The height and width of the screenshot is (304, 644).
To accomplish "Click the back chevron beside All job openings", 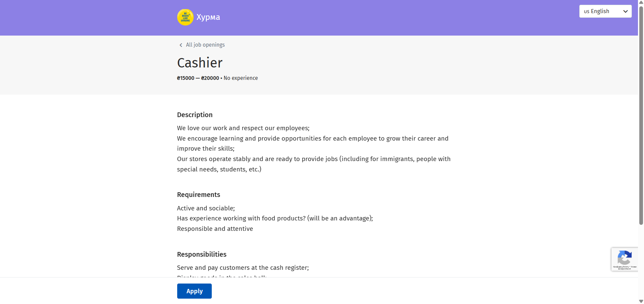I will click(x=181, y=45).
